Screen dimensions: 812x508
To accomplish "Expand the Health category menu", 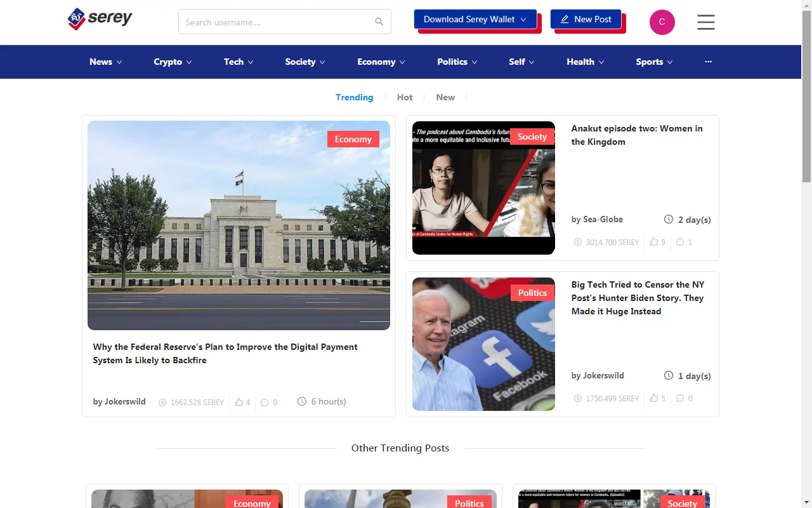I will 585,62.
